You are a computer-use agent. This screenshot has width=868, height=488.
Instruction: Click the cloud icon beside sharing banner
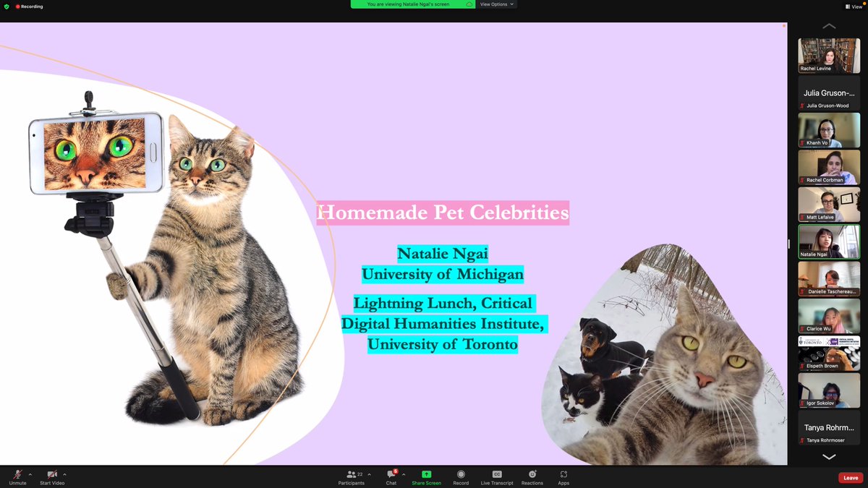[469, 4]
